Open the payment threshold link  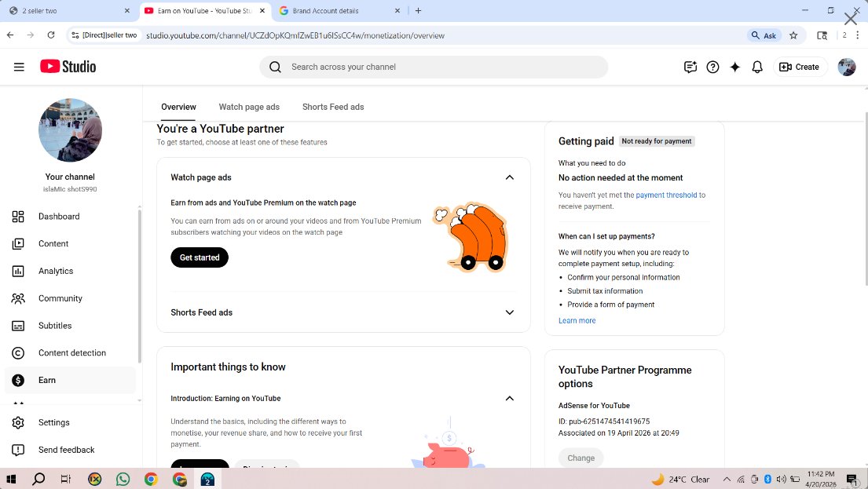click(x=666, y=195)
